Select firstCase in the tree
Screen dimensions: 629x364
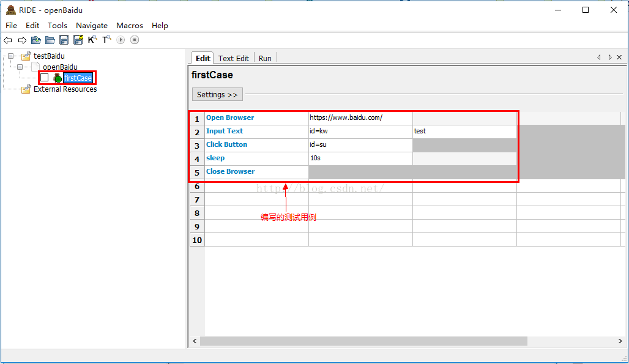78,78
